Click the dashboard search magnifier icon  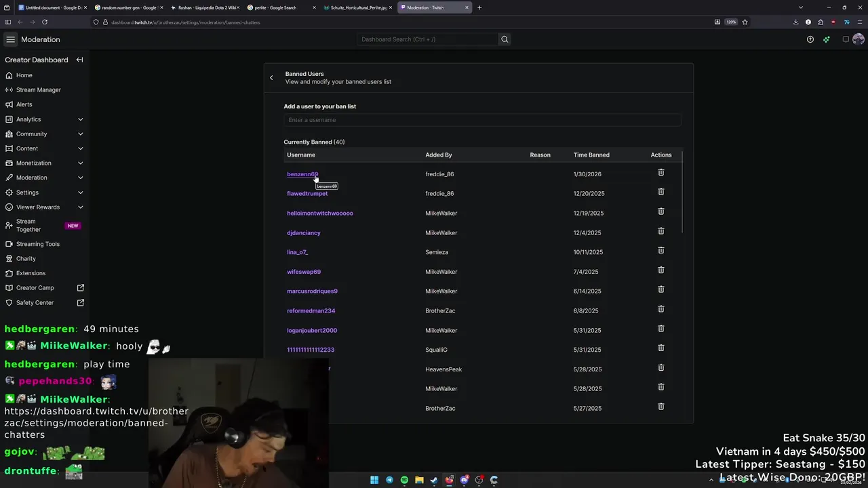coord(505,39)
